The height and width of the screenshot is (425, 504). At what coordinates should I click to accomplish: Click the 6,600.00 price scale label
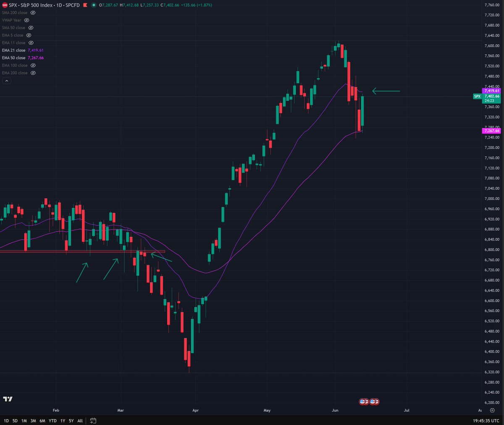tap(492, 301)
